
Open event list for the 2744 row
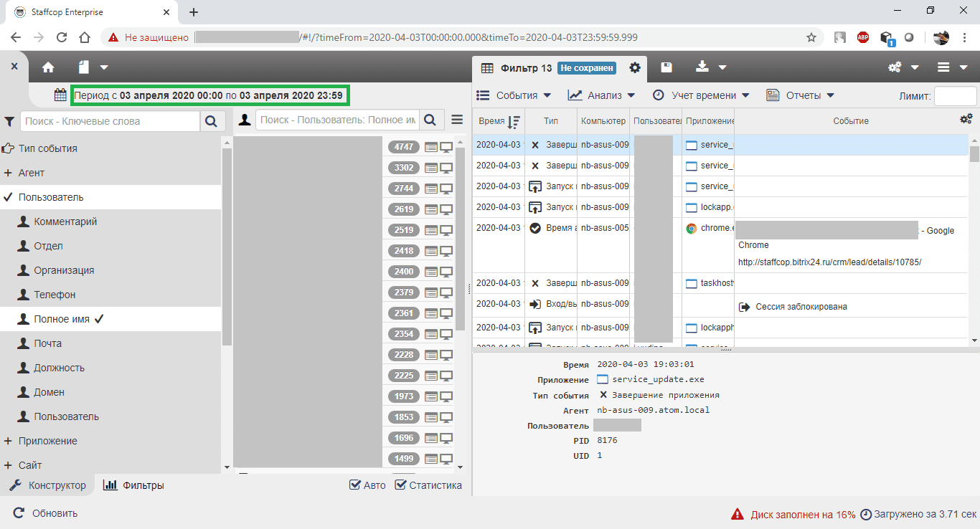point(431,189)
